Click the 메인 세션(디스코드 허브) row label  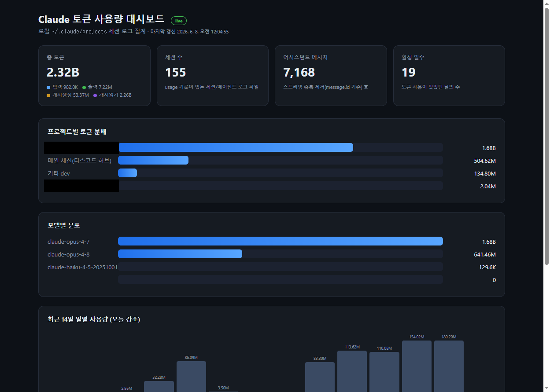pos(79,160)
